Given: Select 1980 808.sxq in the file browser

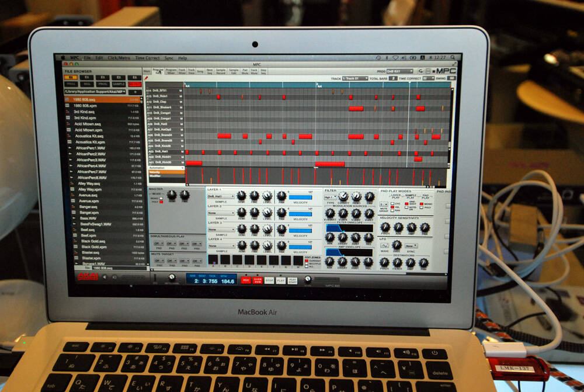Looking at the screenshot, I should [103, 99].
